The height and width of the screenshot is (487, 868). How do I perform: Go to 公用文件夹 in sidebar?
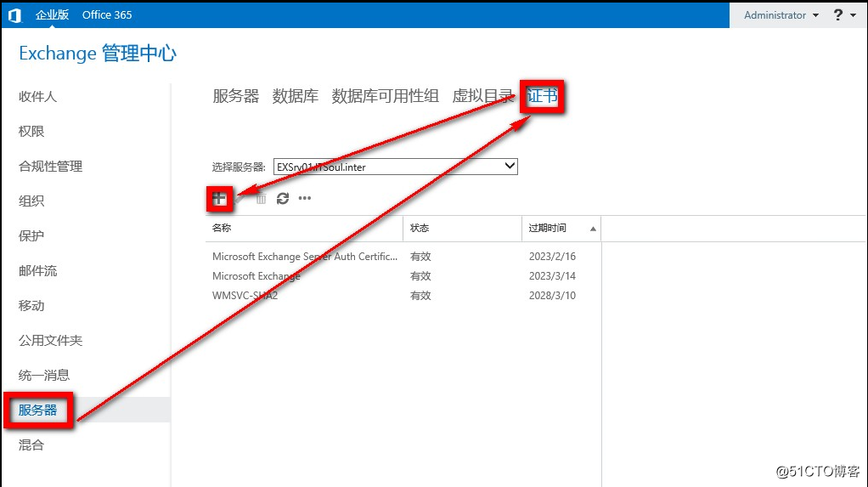click(x=50, y=341)
